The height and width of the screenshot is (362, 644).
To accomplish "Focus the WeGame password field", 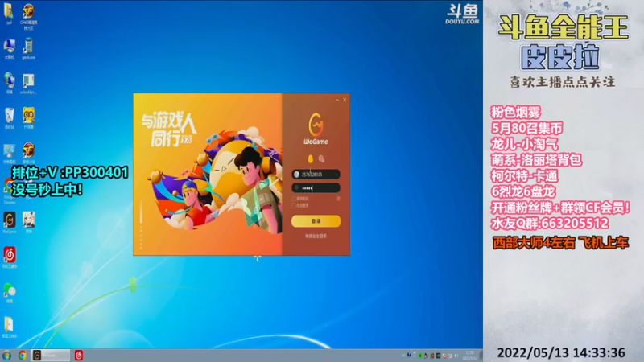I will pos(316,188).
